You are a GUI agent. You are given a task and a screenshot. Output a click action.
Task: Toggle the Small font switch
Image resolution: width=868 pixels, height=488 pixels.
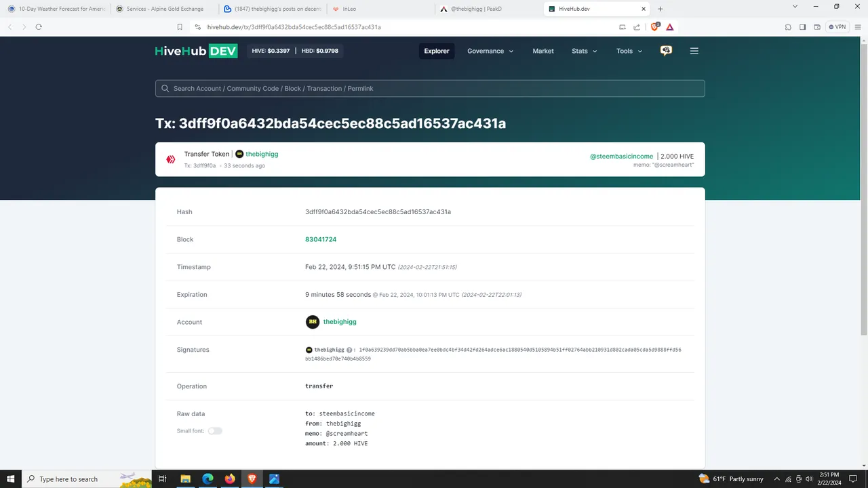[x=215, y=431]
